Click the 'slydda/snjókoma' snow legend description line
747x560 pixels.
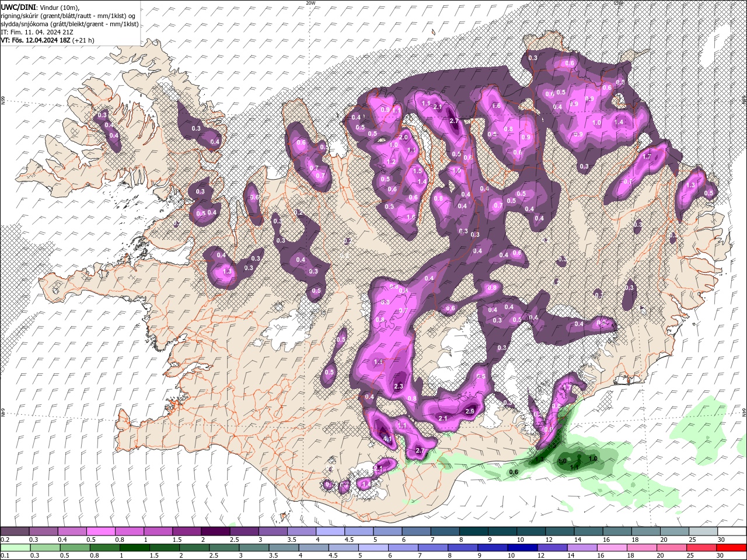[x=69, y=24]
